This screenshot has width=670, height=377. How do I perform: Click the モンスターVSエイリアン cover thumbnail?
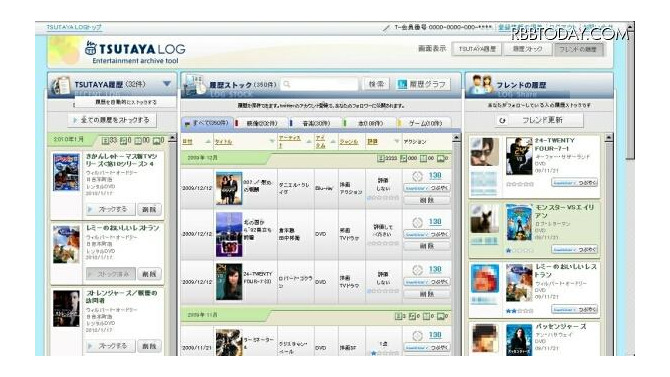(519, 222)
